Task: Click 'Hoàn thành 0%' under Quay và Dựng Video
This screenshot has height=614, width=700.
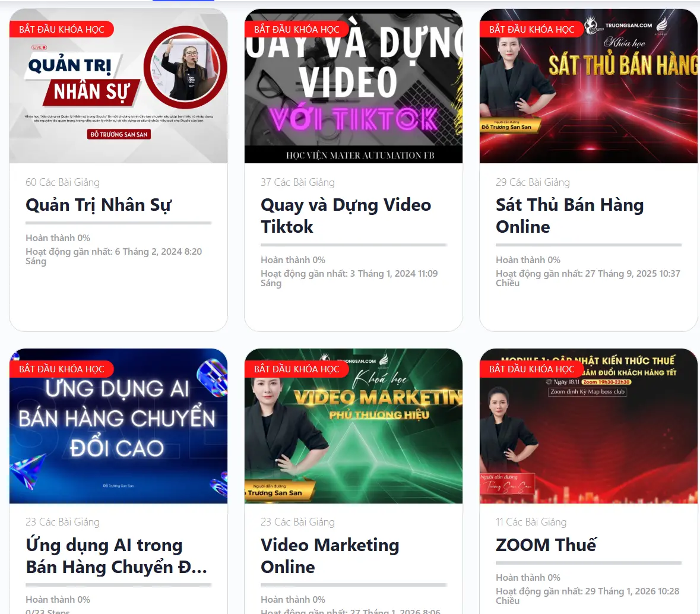Action: 293,260
